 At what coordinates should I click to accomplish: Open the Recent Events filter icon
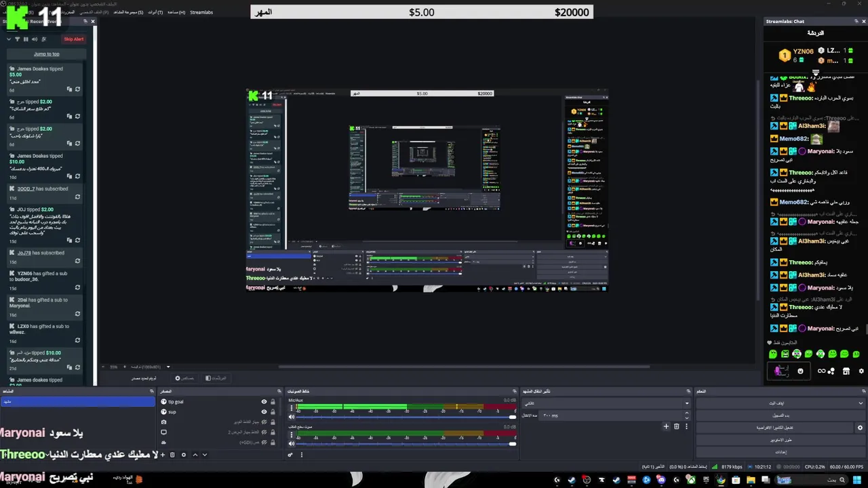(x=17, y=39)
